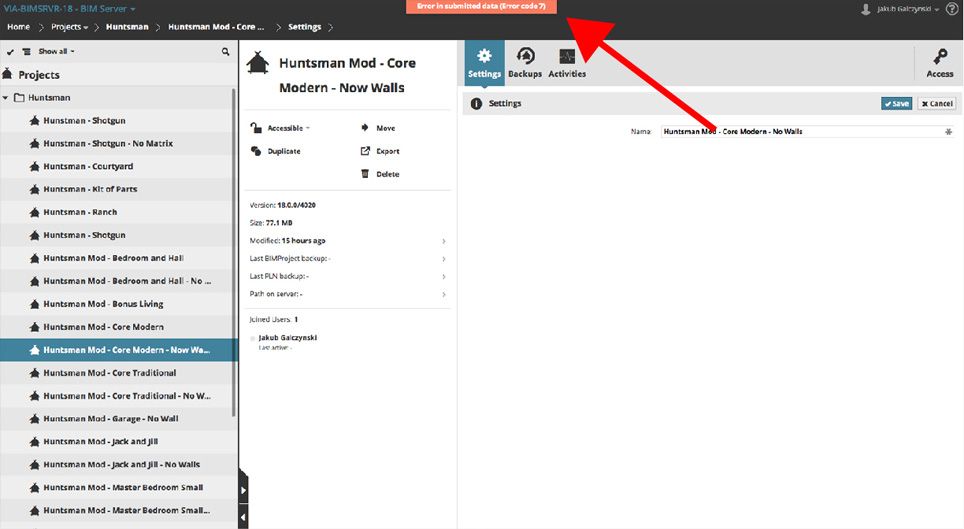This screenshot has height=529, width=964.
Task: Click the Move action
Action: (x=378, y=128)
